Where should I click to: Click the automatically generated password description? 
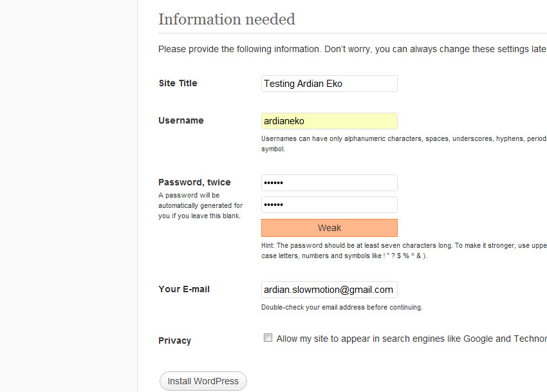[200, 205]
